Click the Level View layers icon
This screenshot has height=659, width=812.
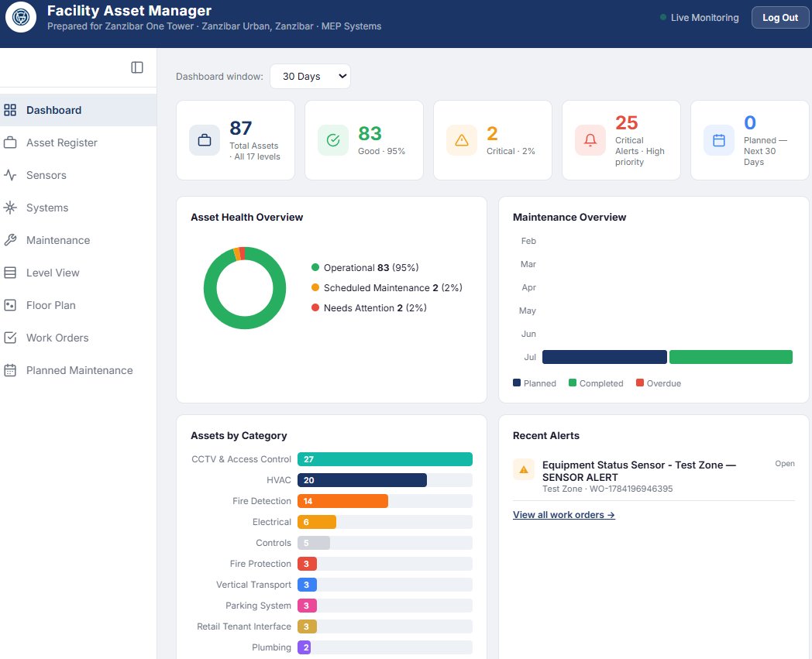pyautogui.click(x=10, y=273)
